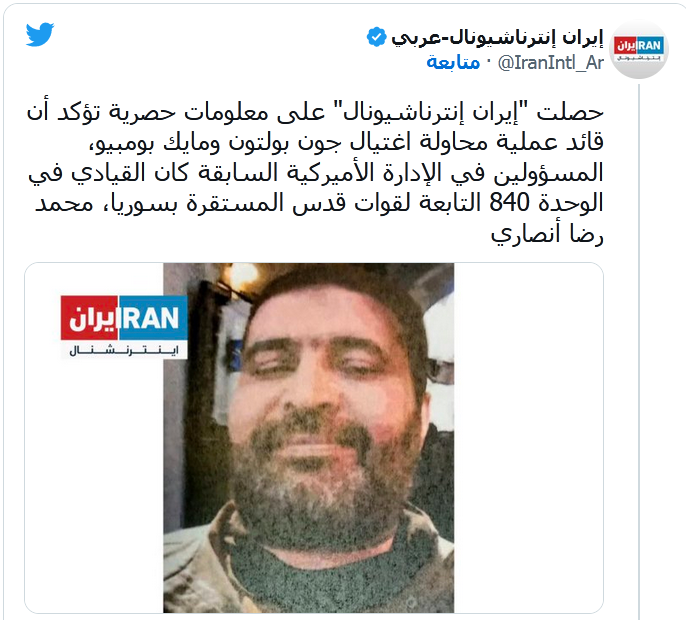The image size is (686, 620).
Task: Open the photo of the bearded man
Action: click(x=308, y=438)
